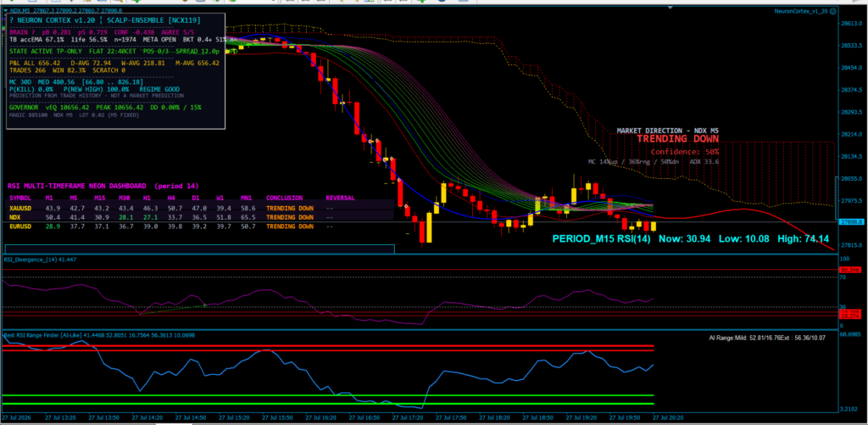Click the RSI MULTI-TIMEFRAME NEON DASHBOARD title
Screen dimensions: 868x425
(x=103, y=186)
